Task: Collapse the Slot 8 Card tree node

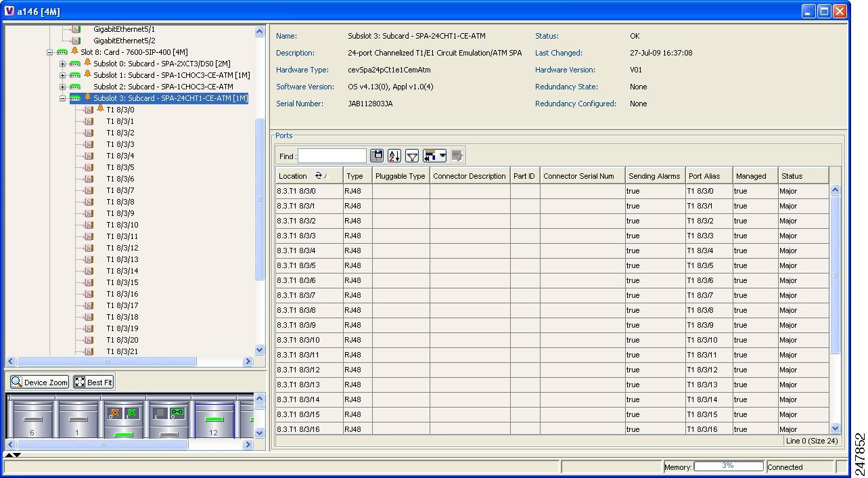Action: [50, 52]
